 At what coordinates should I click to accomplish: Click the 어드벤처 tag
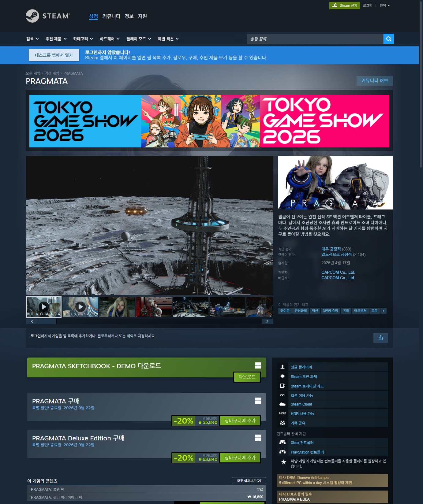pyautogui.click(x=360, y=311)
